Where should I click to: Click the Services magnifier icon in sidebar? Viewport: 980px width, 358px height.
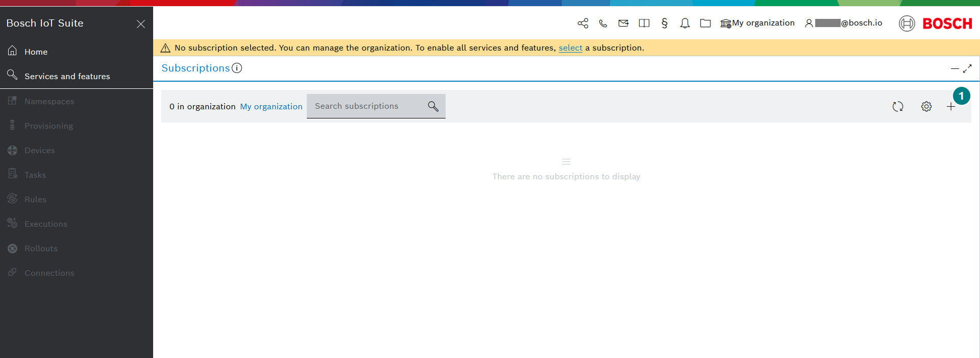(x=12, y=75)
